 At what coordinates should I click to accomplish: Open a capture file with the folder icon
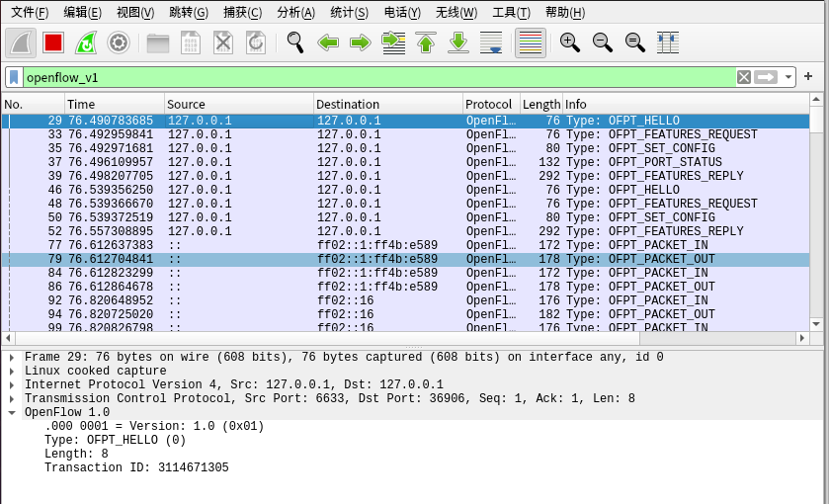click(157, 42)
